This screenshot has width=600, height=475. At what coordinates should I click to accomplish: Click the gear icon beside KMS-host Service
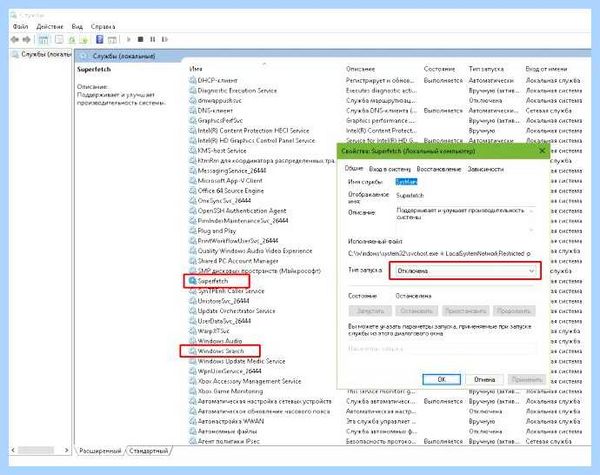(193, 150)
